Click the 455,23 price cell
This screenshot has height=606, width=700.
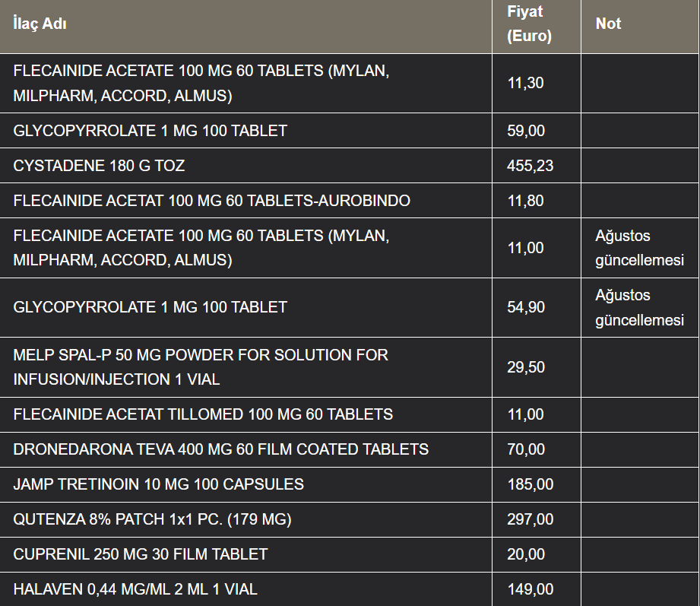click(530, 166)
